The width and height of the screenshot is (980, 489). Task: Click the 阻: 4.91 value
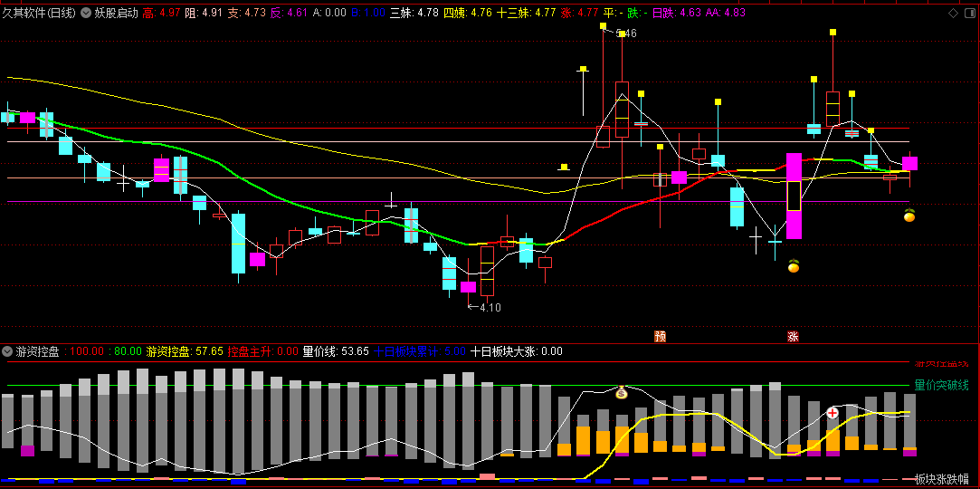[204, 13]
